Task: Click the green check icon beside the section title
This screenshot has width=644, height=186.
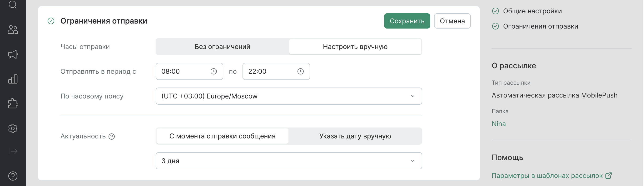Action: (x=51, y=21)
